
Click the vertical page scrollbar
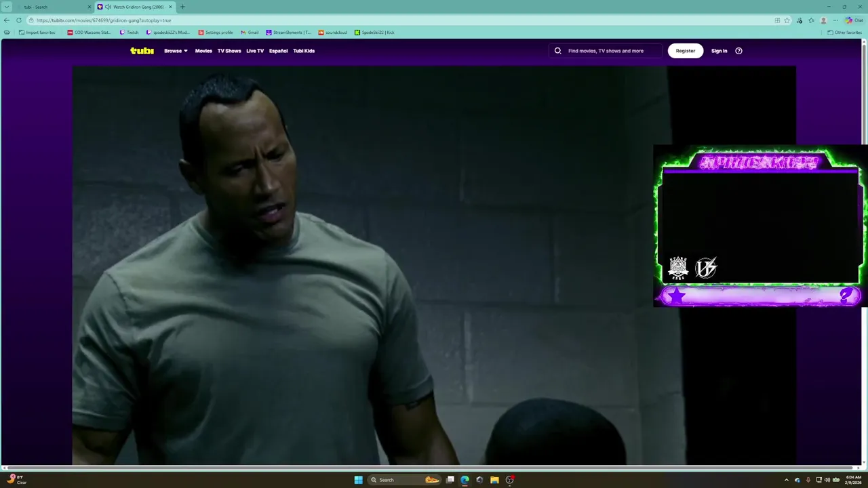(864, 251)
